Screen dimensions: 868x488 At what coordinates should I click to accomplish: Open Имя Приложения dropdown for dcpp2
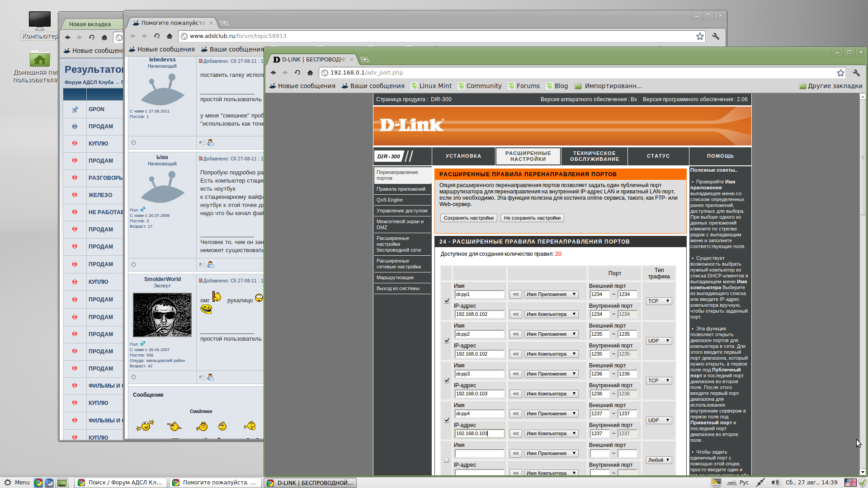click(551, 334)
